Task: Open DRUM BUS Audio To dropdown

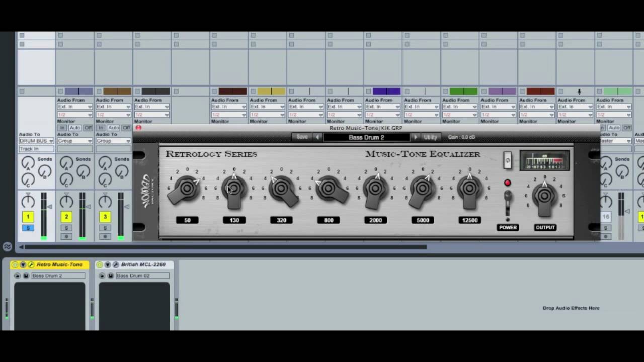Action: tap(36, 141)
